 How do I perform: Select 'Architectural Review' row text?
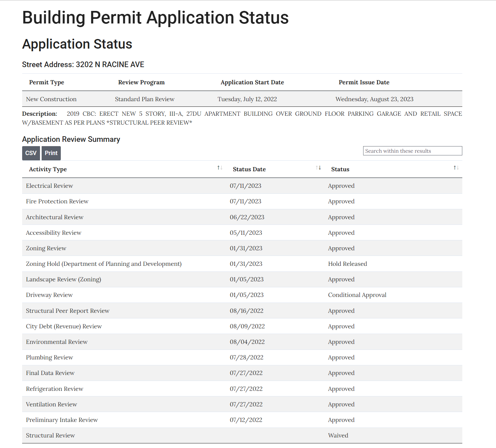point(55,217)
